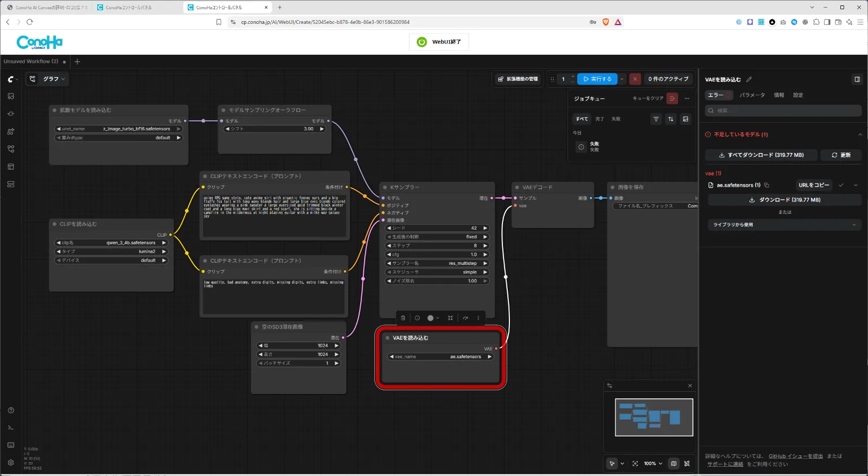Expand the run button options chevron

(622, 79)
